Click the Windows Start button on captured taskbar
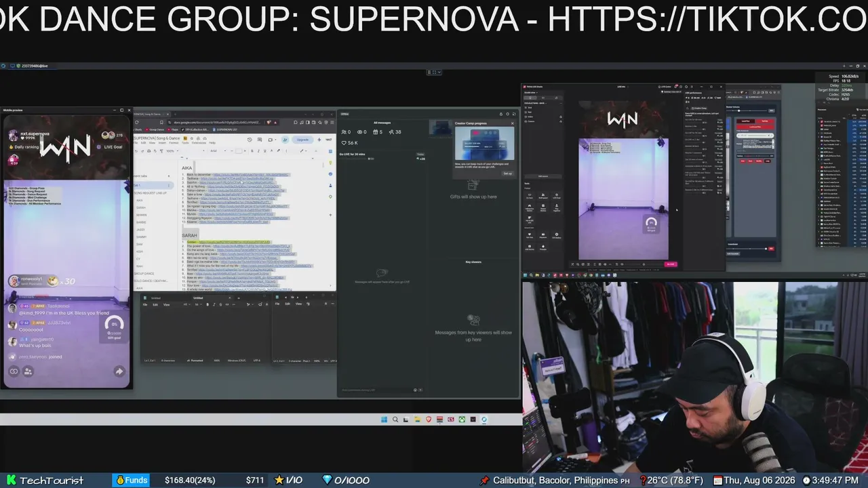This screenshot has width=868, height=488. click(384, 420)
